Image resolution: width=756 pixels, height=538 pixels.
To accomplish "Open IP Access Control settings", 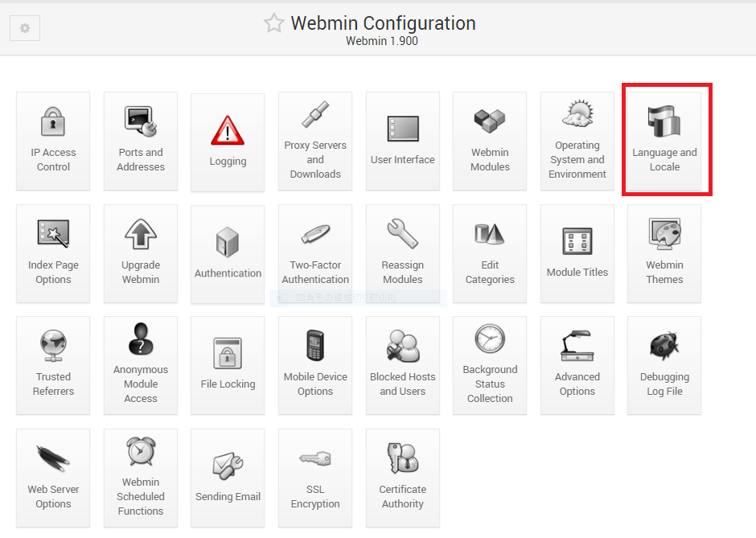I will [x=53, y=141].
